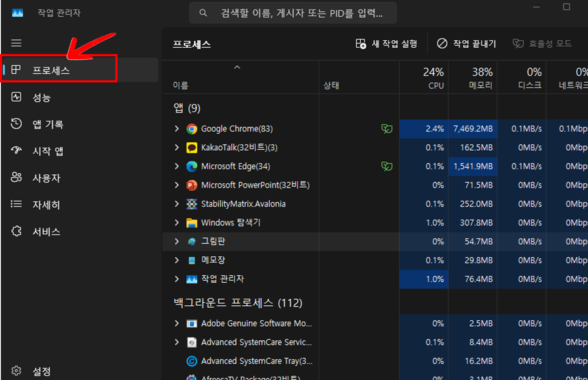Click the Task Manager app icon in title bar

(17, 13)
